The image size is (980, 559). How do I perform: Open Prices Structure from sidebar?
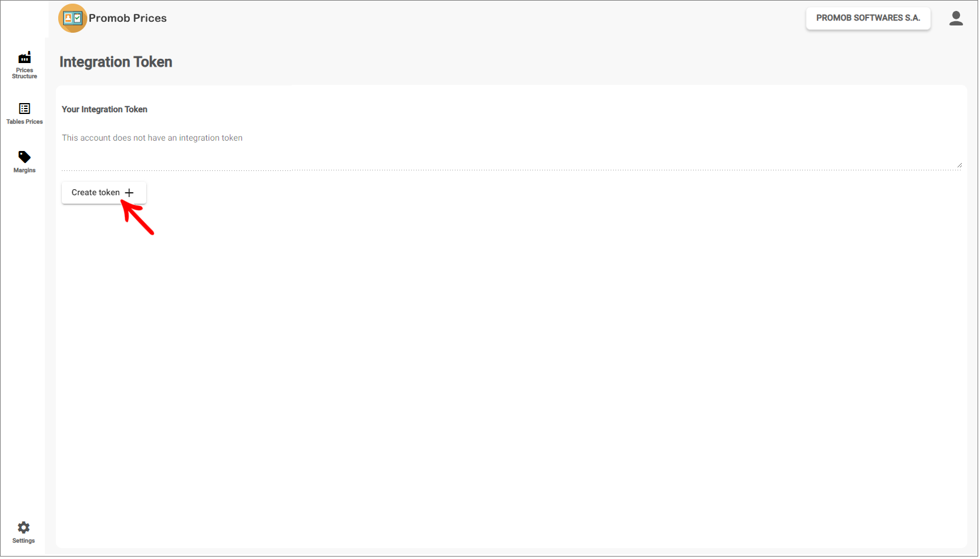[24, 65]
